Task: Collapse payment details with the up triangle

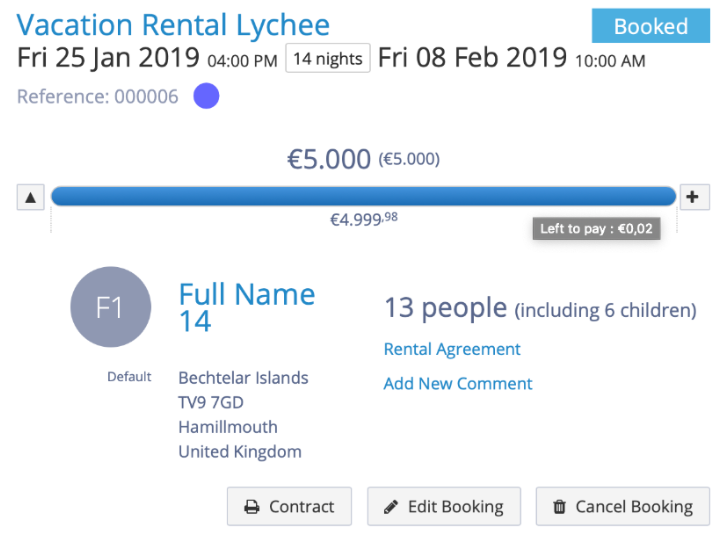Action: [30, 197]
